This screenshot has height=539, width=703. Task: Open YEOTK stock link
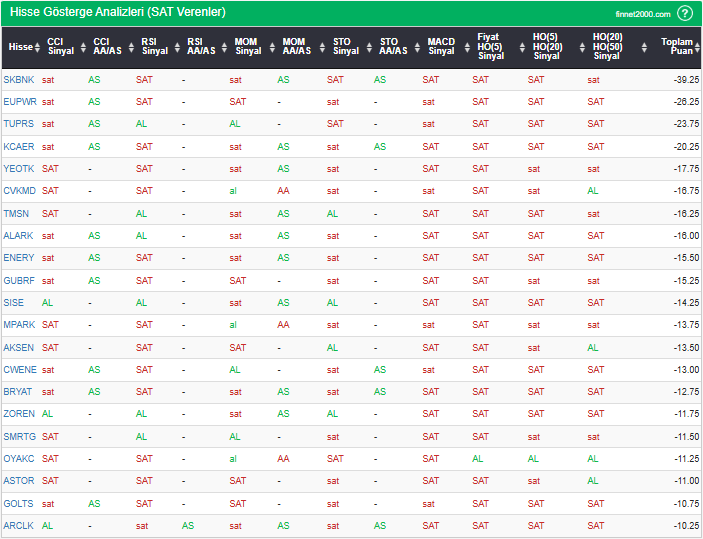pyautogui.click(x=19, y=169)
